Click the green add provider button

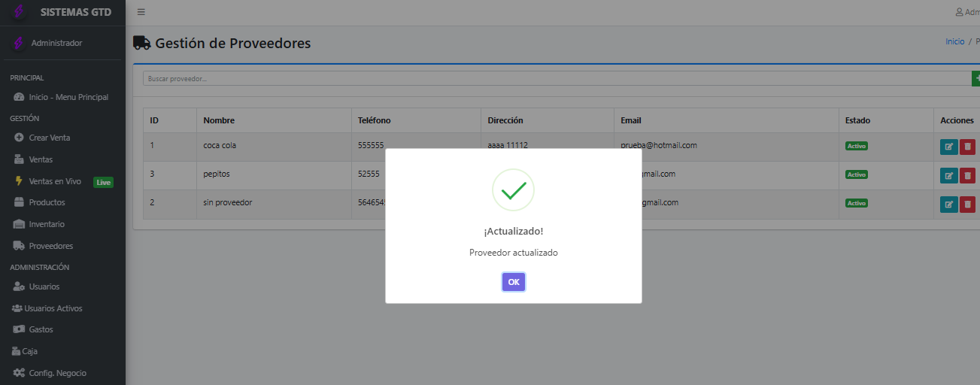(975, 78)
